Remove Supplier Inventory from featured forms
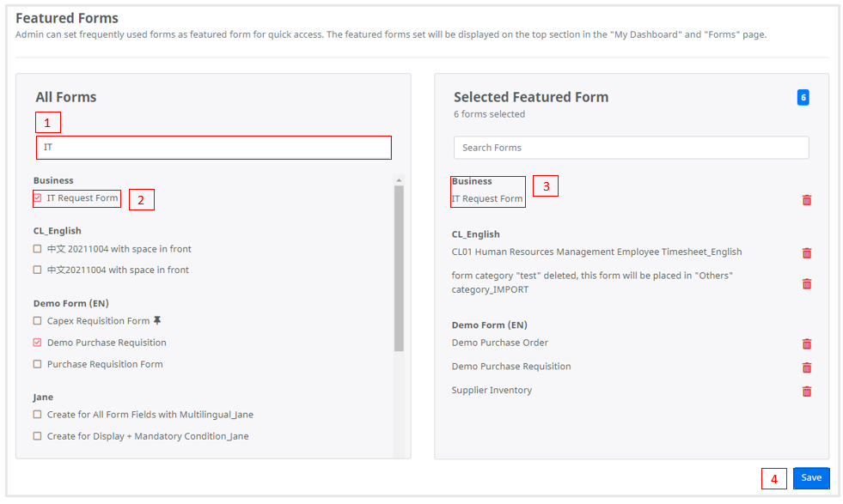The height and width of the screenshot is (504, 843). 806,391
